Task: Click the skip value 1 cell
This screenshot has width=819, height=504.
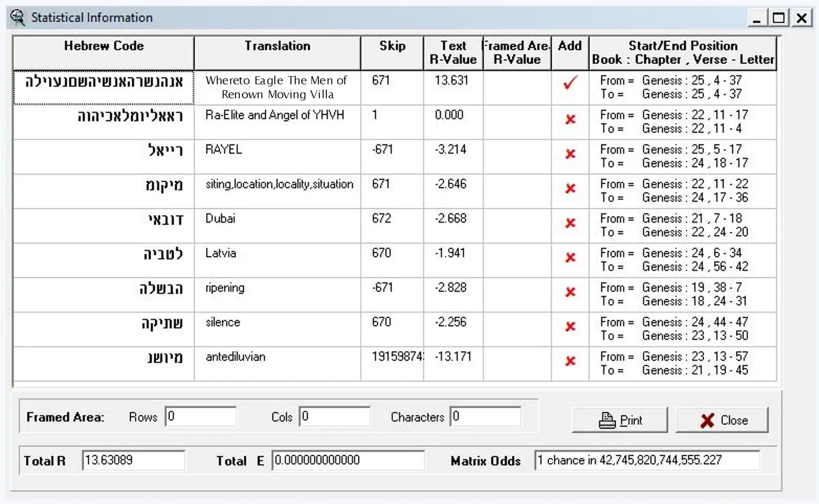Action: click(x=392, y=122)
